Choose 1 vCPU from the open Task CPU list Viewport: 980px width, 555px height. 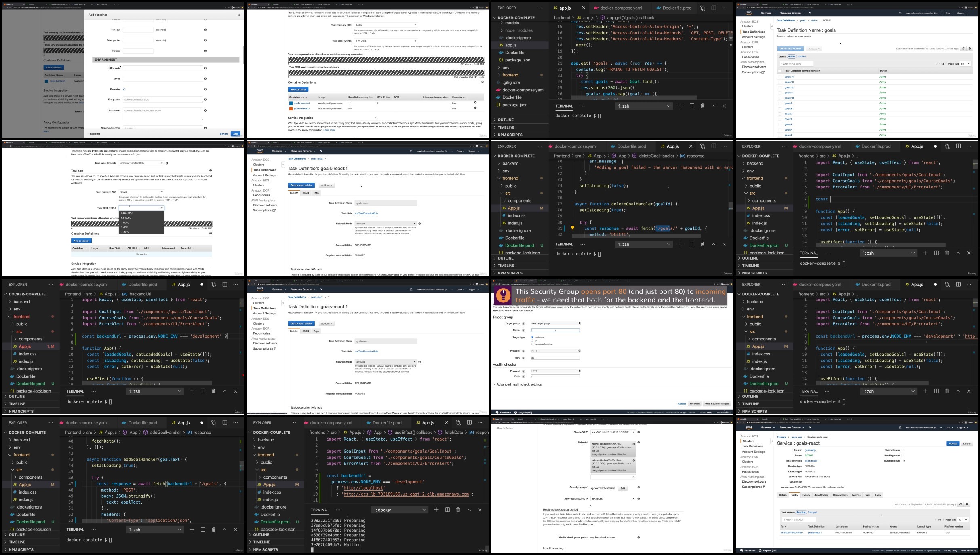[x=141, y=222]
